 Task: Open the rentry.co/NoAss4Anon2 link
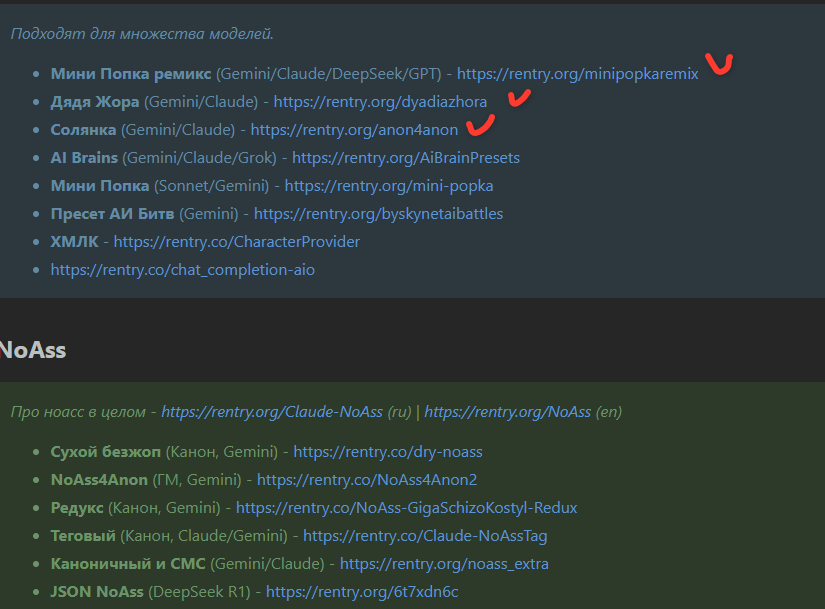pos(367,480)
